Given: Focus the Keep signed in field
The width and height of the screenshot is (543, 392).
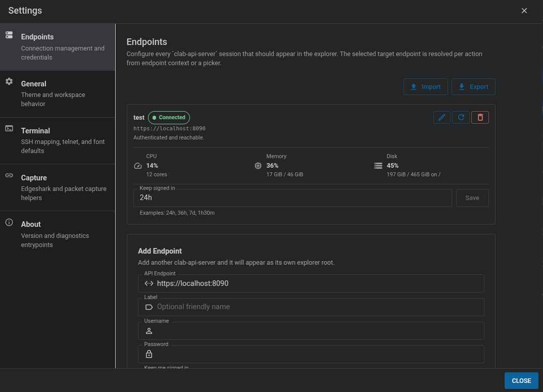Looking at the screenshot, I should tap(292, 198).
